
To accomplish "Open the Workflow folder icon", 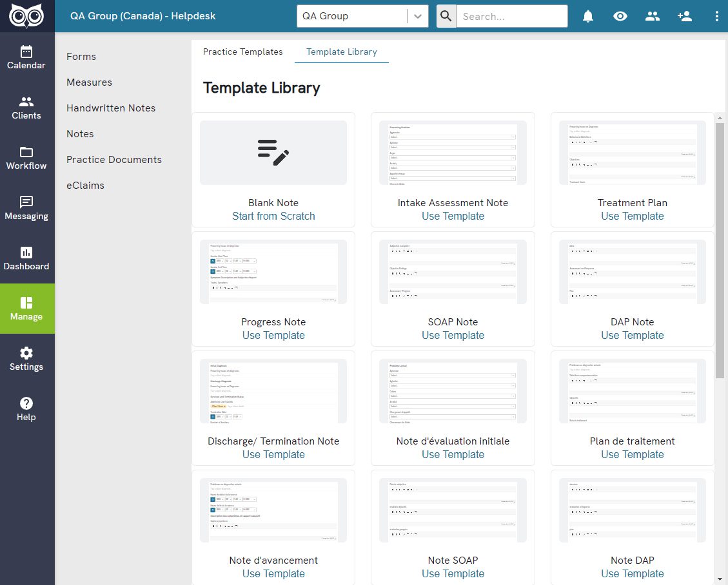I will (x=26, y=152).
